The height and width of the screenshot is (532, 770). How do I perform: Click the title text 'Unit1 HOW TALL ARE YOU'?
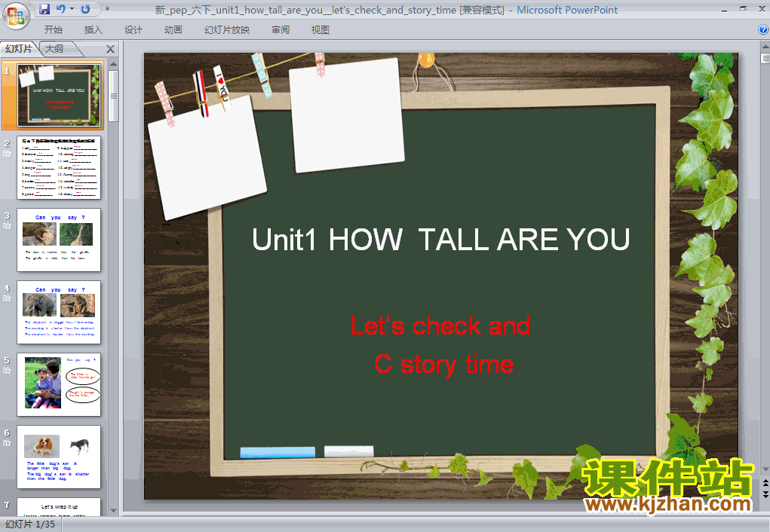click(440, 240)
